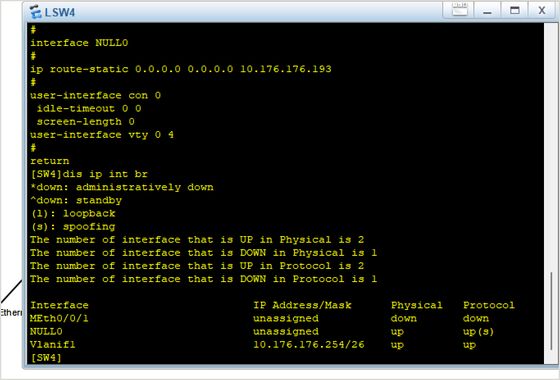The width and height of the screenshot is (560, 380).
Task: Maximize the LSW4 terminal window
Action: (515, 10)
